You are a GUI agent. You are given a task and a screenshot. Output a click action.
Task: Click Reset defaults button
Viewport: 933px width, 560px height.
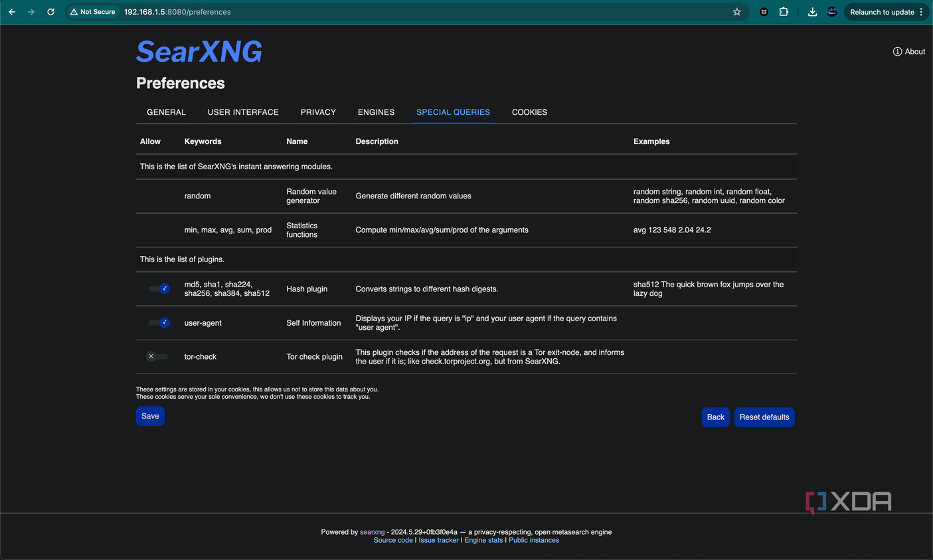coord(764,417)
